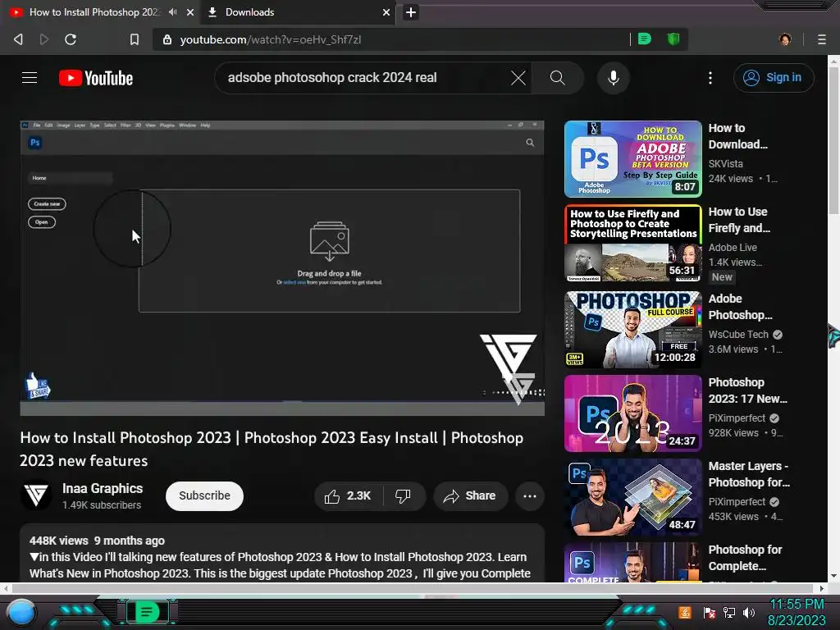This screenshot has width=840, height=630.
Task: Open How to Download Adobe Photoshop Beta thumbnail
Action: (x=632, y=159)
